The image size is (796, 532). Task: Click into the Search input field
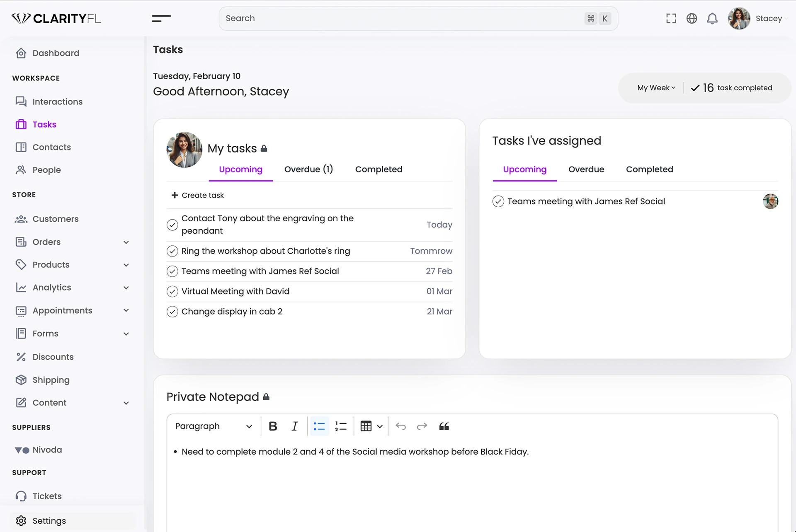[x=398, y=19]
